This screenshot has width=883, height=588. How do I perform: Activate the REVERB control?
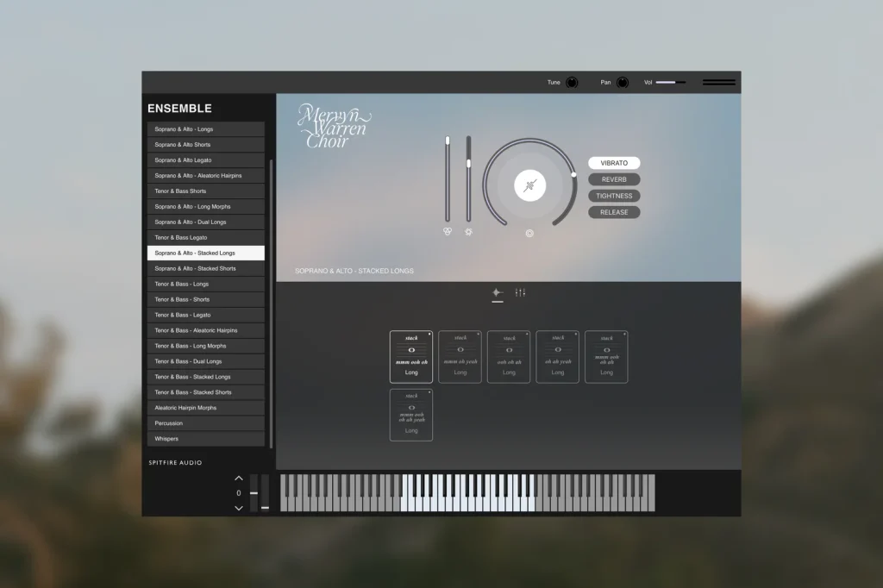(x=613, y=178)
